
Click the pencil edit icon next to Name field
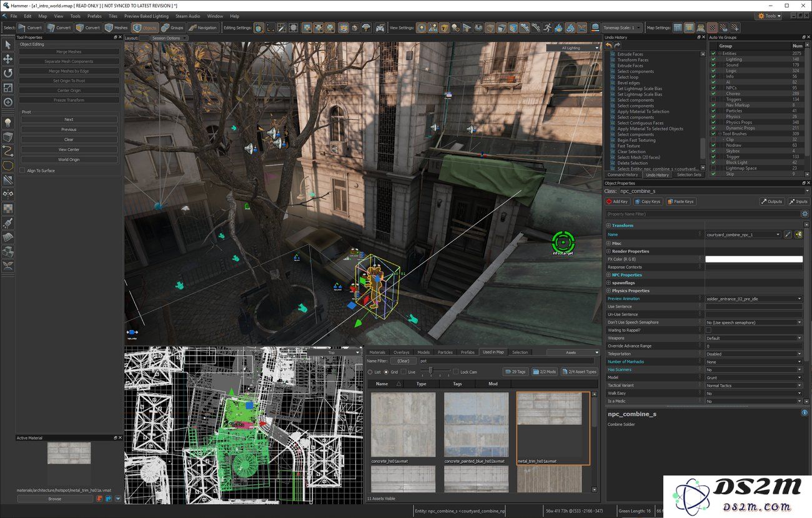pos(788,234)
